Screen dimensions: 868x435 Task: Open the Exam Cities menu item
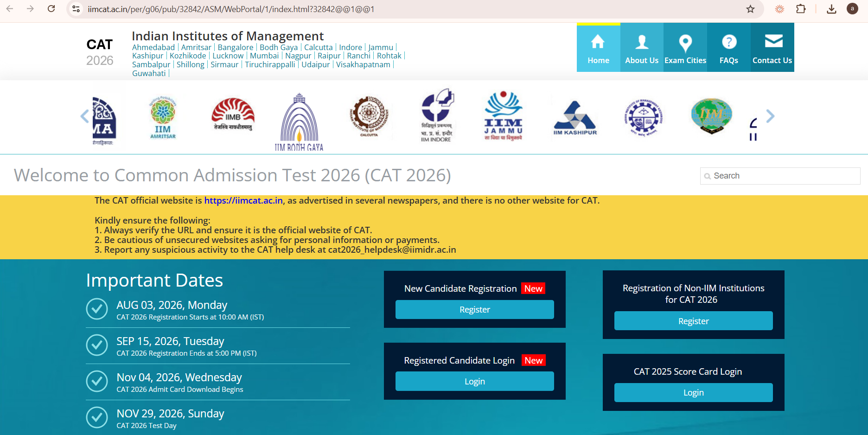[x=685, y=48]
